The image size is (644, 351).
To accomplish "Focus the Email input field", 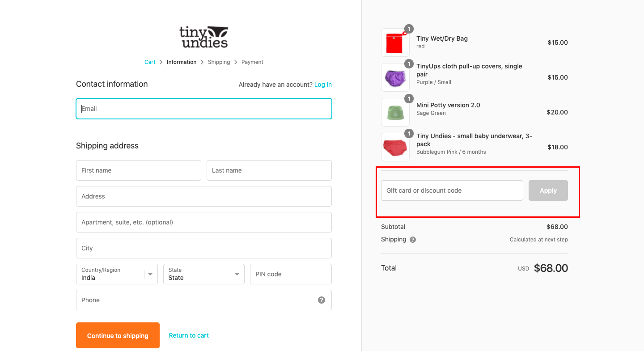I will [204, 109].
